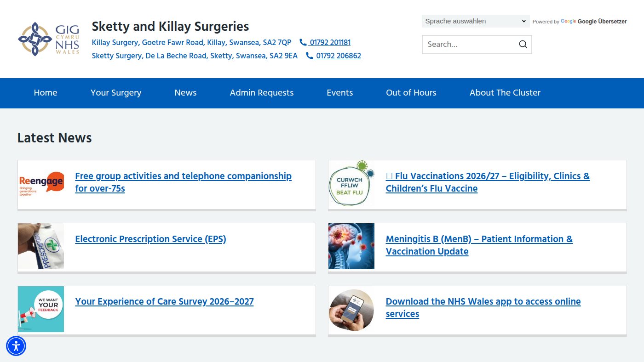Call Killay Surgery number 01792 201181

pyautogui.click(x=325, y=42)
